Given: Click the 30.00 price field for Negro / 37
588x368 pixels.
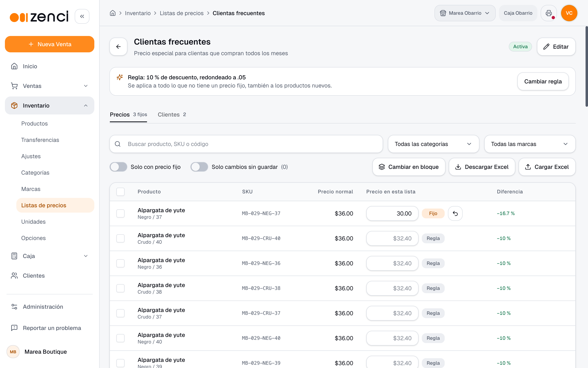Looking at the screenshot, I should pos(392,213).
